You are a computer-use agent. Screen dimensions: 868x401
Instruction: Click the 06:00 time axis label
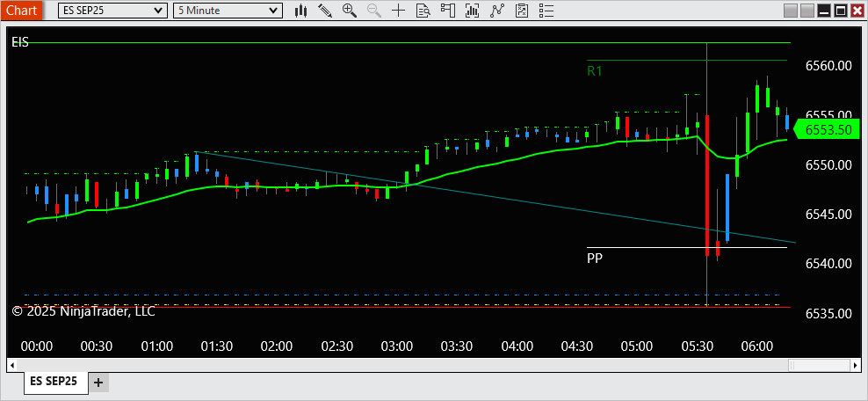tap(756, 346)
